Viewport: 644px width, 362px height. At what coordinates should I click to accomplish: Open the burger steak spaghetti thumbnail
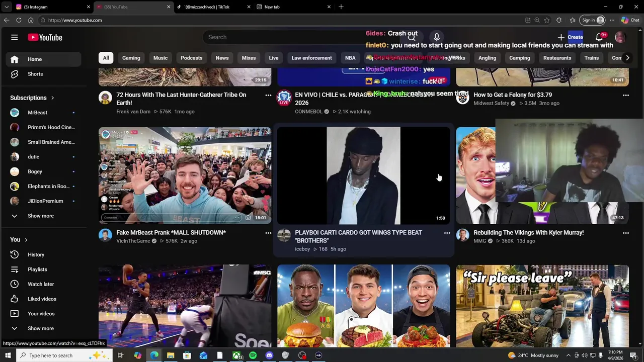pos(364,306)
